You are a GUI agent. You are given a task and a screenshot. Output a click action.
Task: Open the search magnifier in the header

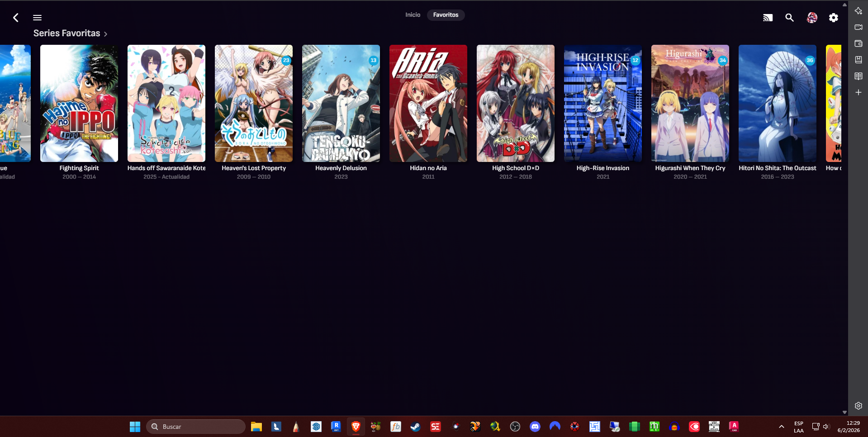click(x=790, y=18)
